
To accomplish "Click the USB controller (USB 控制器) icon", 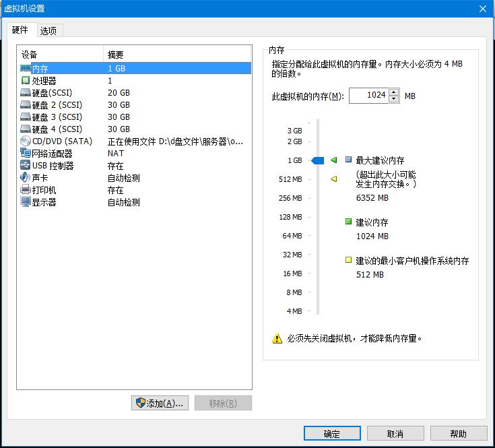I will coord(26,165).
